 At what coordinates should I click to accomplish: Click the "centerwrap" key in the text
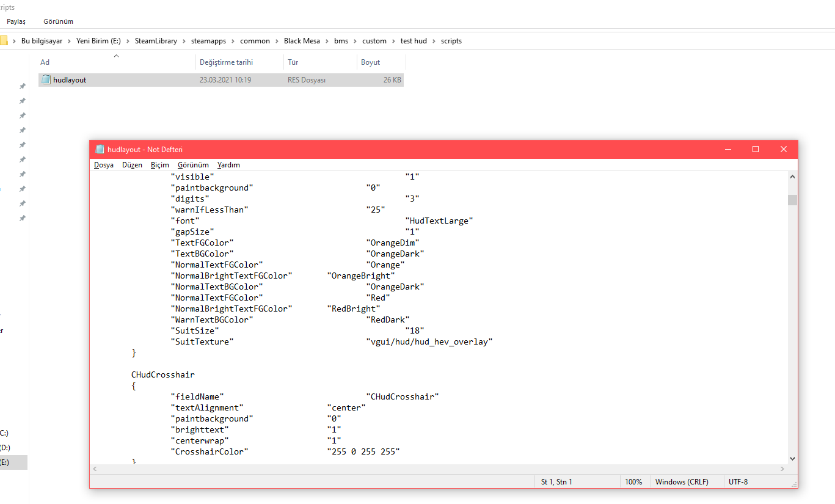[x=200, y=440]
